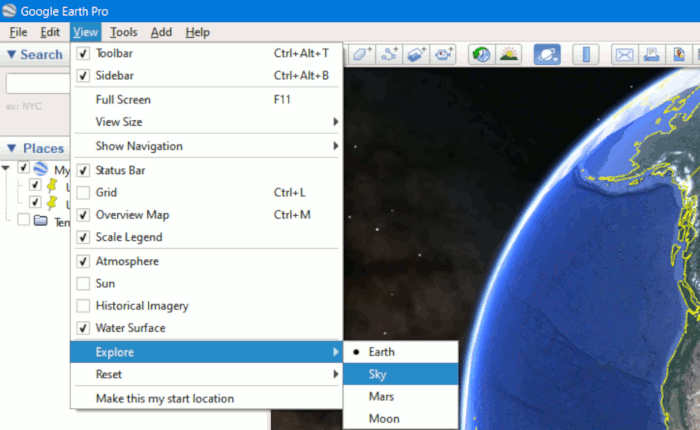Expand the Reset submenu

(x=206, y=374)
